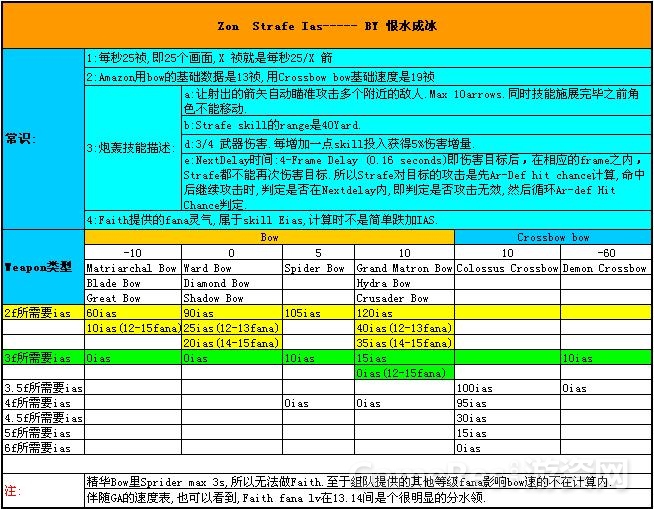Click the 'Blade Bow' cell

point(133,283)
